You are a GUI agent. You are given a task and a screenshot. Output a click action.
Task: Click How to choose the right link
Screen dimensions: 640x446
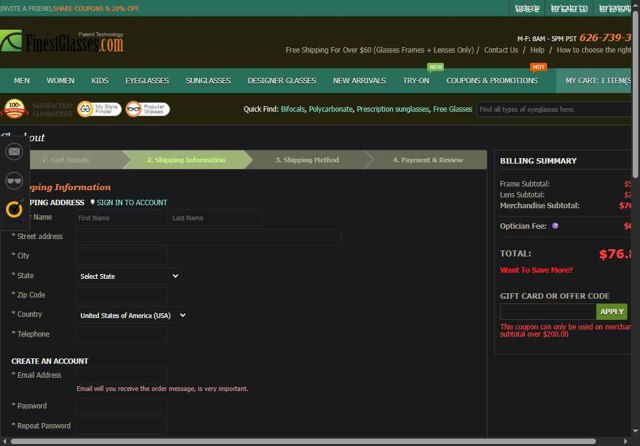pyautogui.click(x=594, y=50)
